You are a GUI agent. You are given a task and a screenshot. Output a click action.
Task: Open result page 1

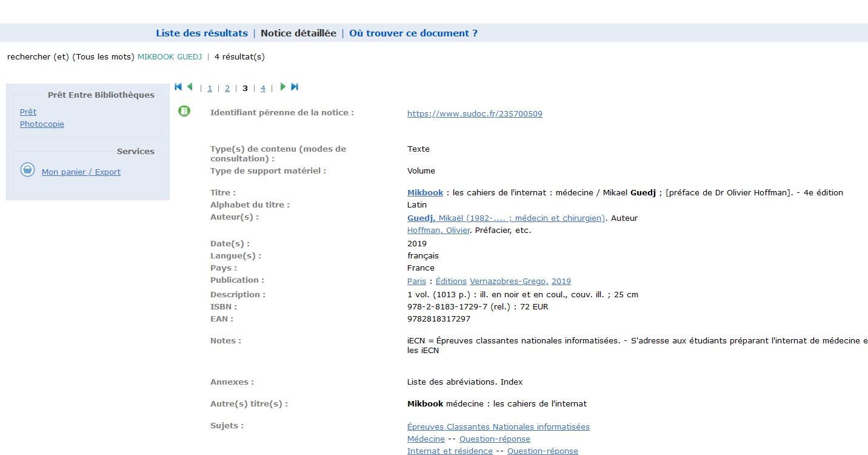[x=210, y=89]
